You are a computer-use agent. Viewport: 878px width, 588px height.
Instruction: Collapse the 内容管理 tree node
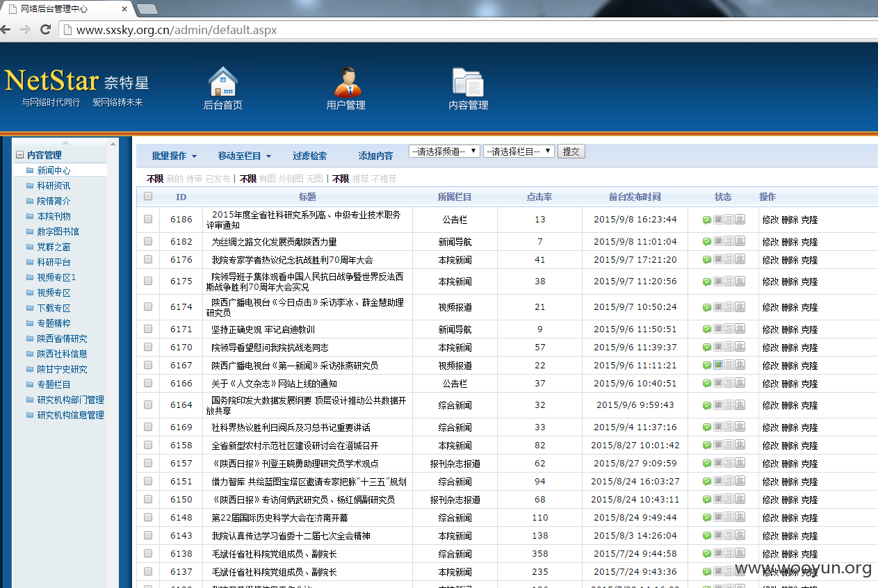pyautogui.click(x=20, y=155)
